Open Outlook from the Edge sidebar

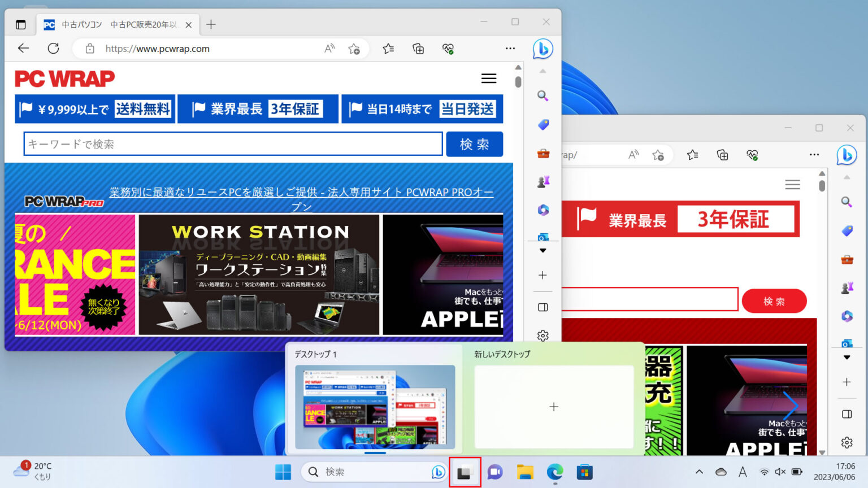(543, 237)
